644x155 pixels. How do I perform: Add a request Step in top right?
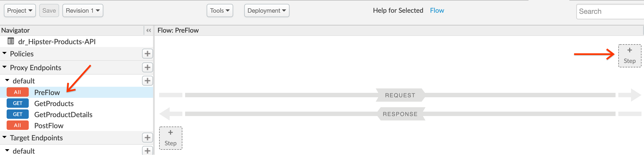(630, 56)
